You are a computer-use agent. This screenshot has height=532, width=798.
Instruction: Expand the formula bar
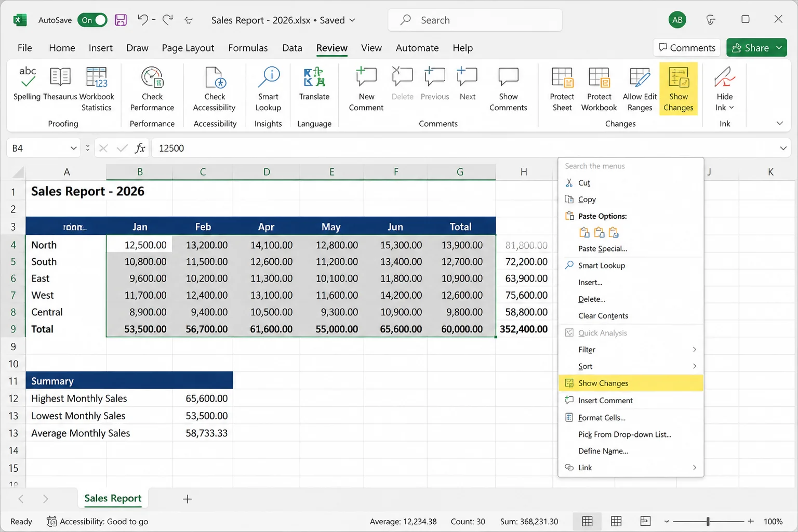coord(783,148)
